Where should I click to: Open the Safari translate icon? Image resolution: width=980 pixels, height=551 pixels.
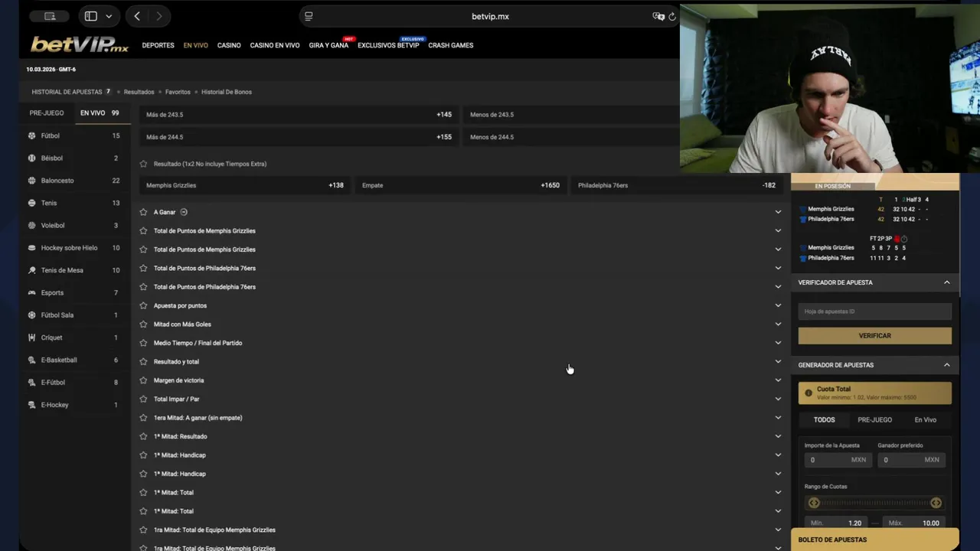(658, 16)
